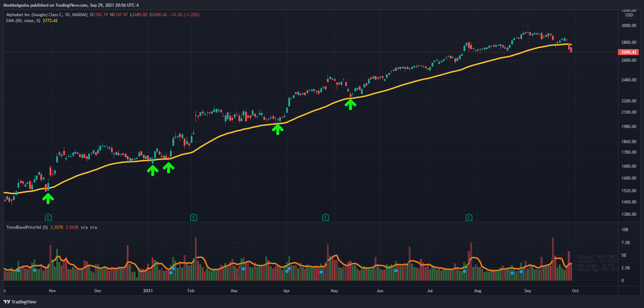Viewport: 644px width, 308px height.
Task: Click the 2200.00 price axis label
Action: [x=629, y=101]
